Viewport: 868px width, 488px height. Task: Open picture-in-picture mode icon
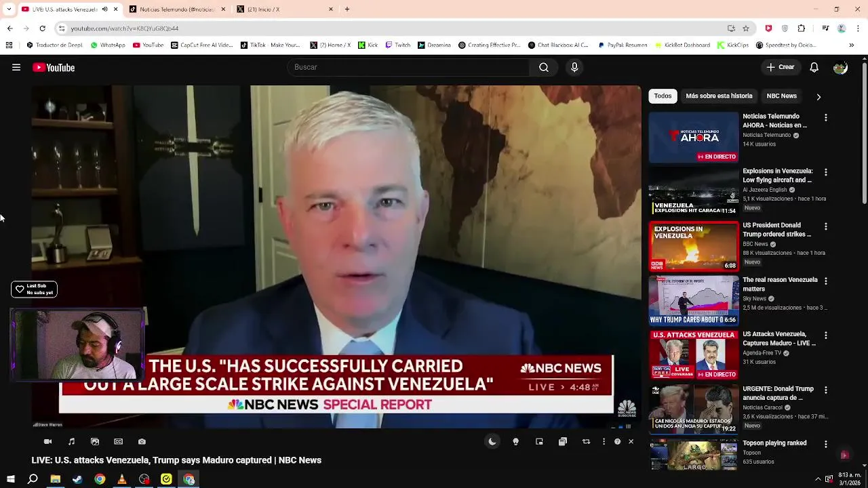pyautogui.click(x=539, y=441)
